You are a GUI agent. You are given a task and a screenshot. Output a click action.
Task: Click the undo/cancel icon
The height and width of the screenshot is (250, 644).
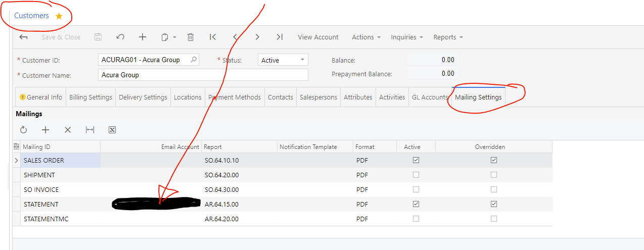[x=120, y=37]
